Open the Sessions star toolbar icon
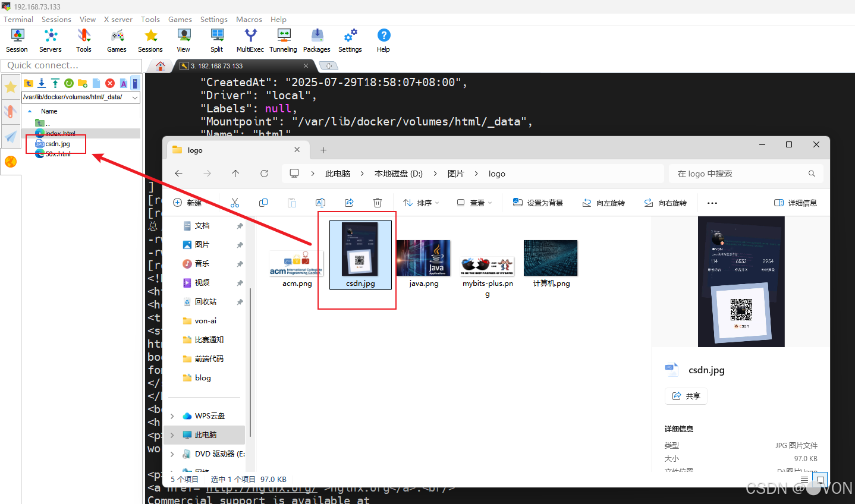The height and width of the screenshot is (504, 855). pos(150,41)
